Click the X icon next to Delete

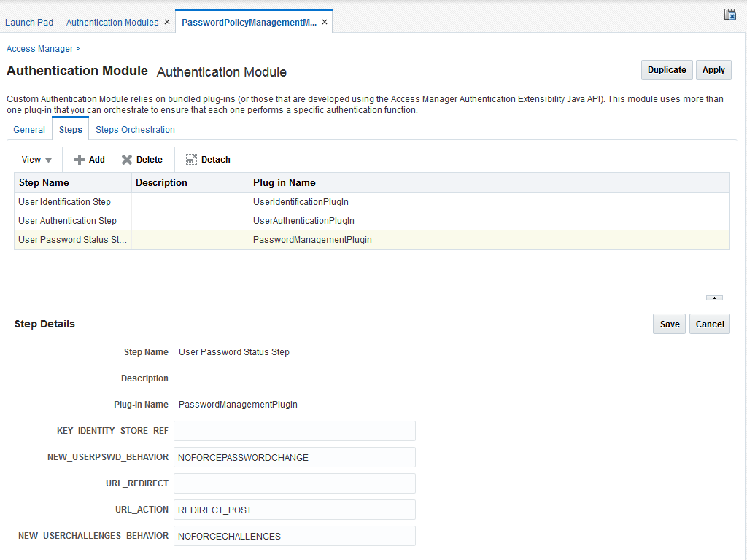[127, 160]
